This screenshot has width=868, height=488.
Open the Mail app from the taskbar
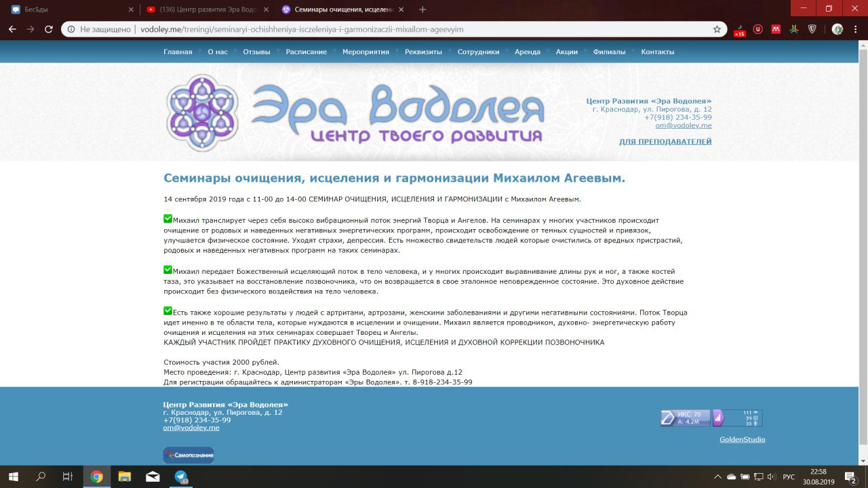pos(153,476)
